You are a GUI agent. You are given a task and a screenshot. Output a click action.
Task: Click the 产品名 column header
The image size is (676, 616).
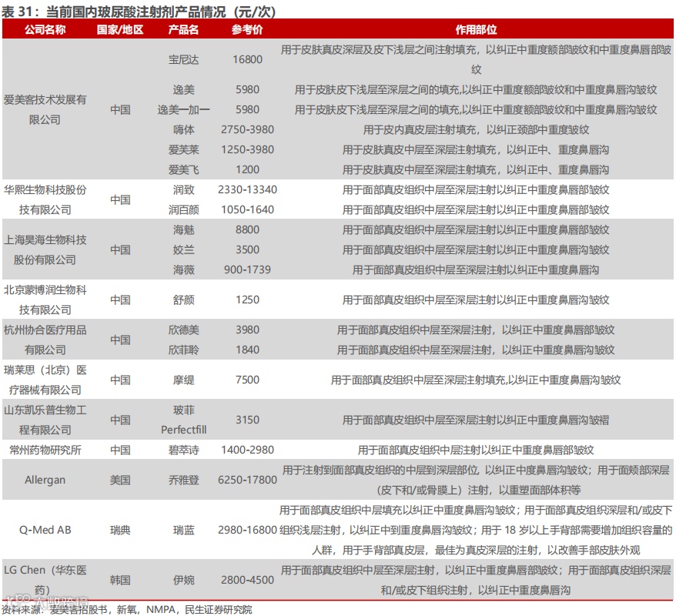click(x=183, y=29)
